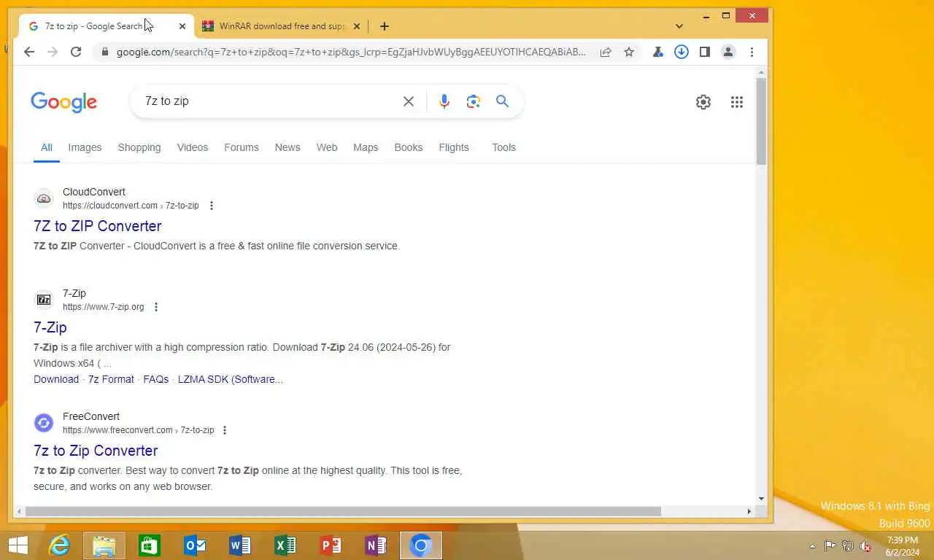Switch to Images results
This screenshot has width=934, height=560.
85,147
